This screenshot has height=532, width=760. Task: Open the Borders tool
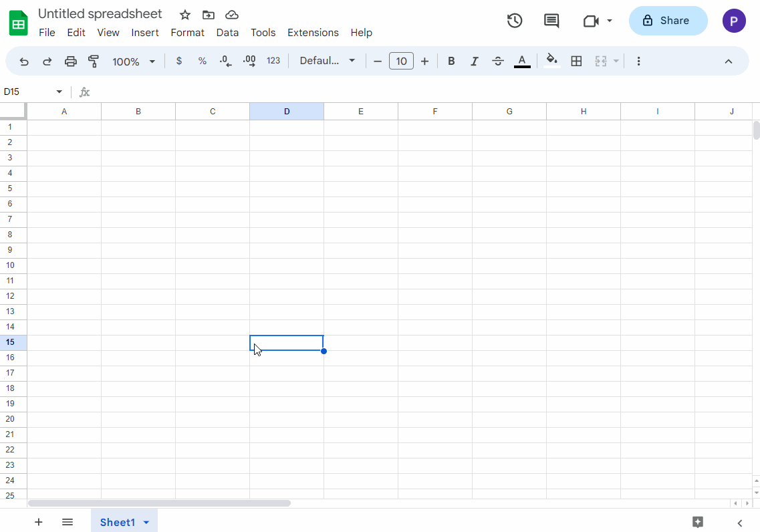tap(576, 61)
